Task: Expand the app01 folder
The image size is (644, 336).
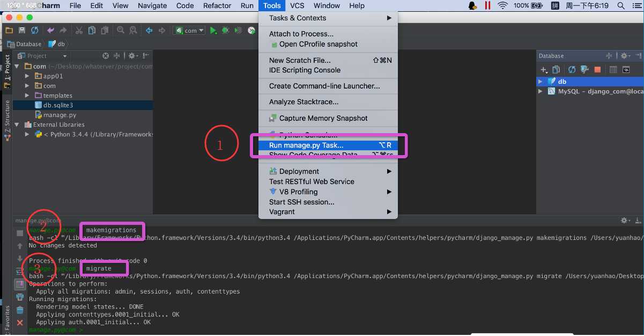Action: click(x=27, y=76)
